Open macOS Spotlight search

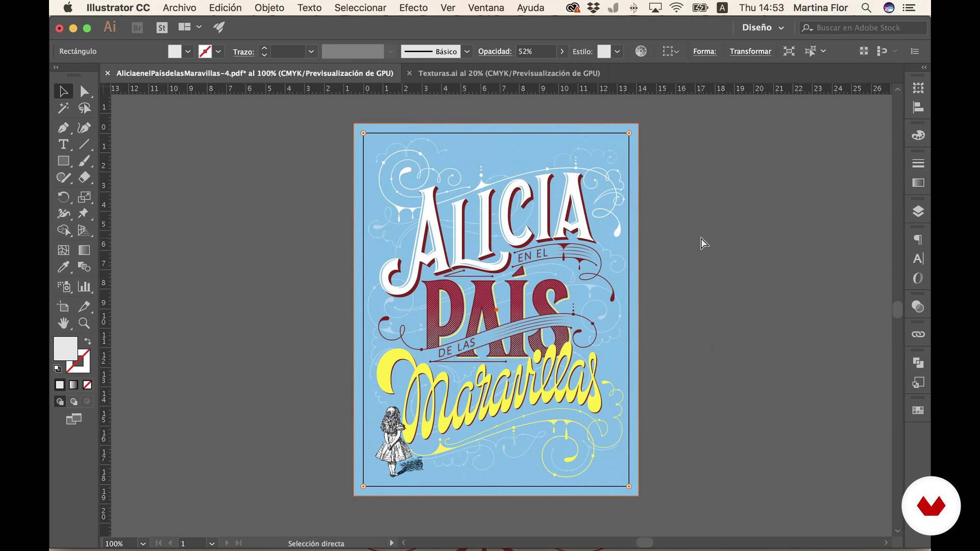(866, 8)
